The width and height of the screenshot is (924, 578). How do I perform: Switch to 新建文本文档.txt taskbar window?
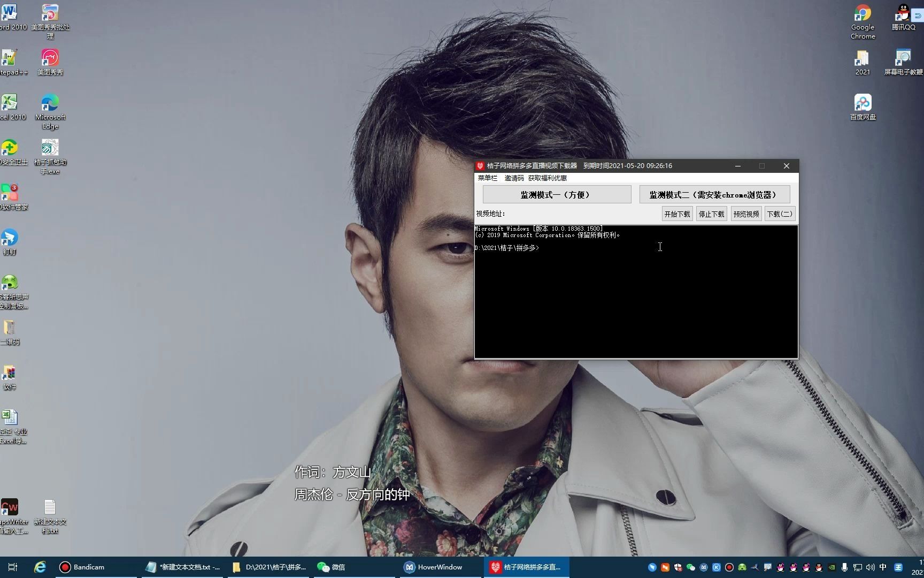point(182,567)
